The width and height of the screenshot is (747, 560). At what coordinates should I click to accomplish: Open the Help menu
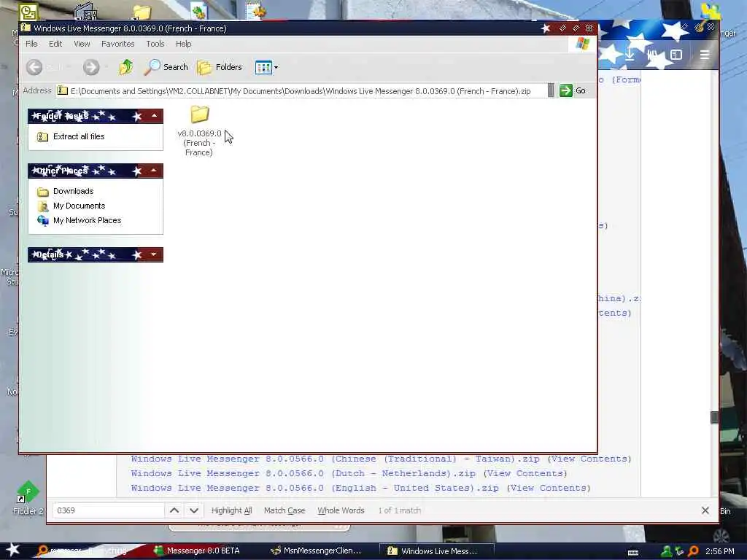pyautogui.click(x=183, y=44)
